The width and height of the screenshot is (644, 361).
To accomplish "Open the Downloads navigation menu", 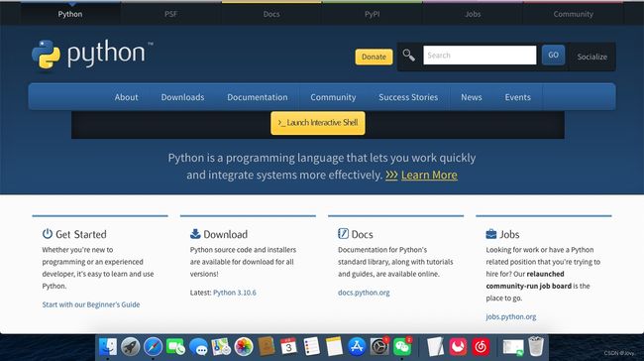I will coord(182,97).
